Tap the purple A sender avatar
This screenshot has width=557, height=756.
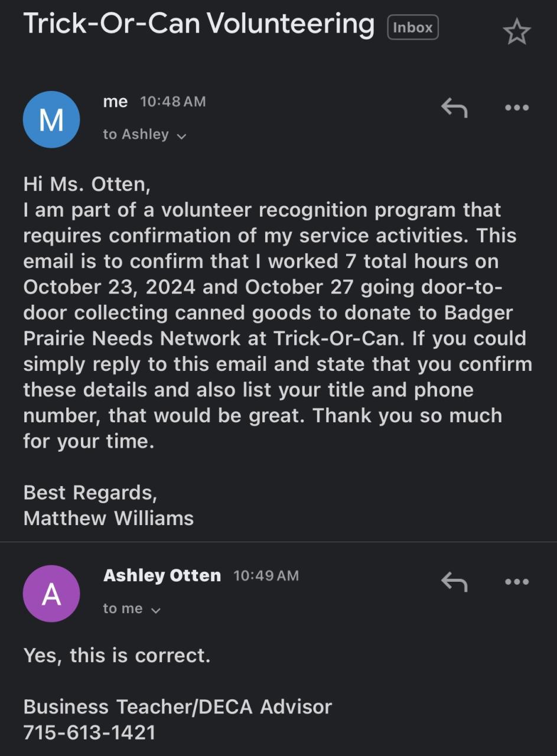51,594
